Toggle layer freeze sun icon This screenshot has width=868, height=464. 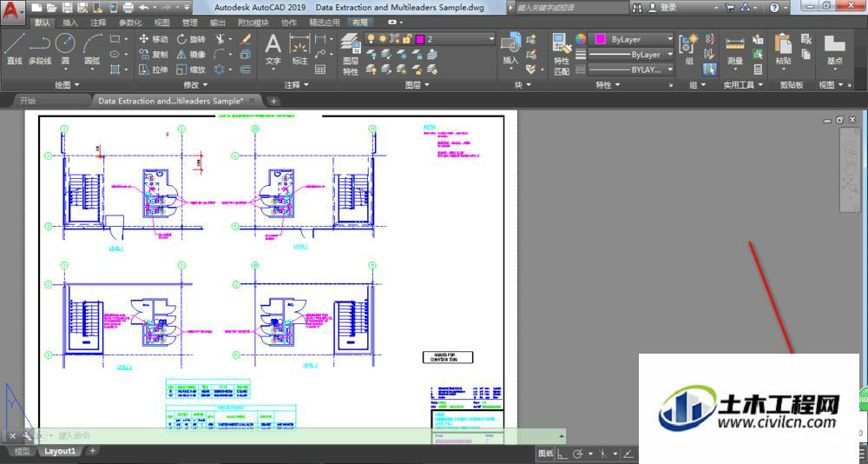tap(383, 39)
